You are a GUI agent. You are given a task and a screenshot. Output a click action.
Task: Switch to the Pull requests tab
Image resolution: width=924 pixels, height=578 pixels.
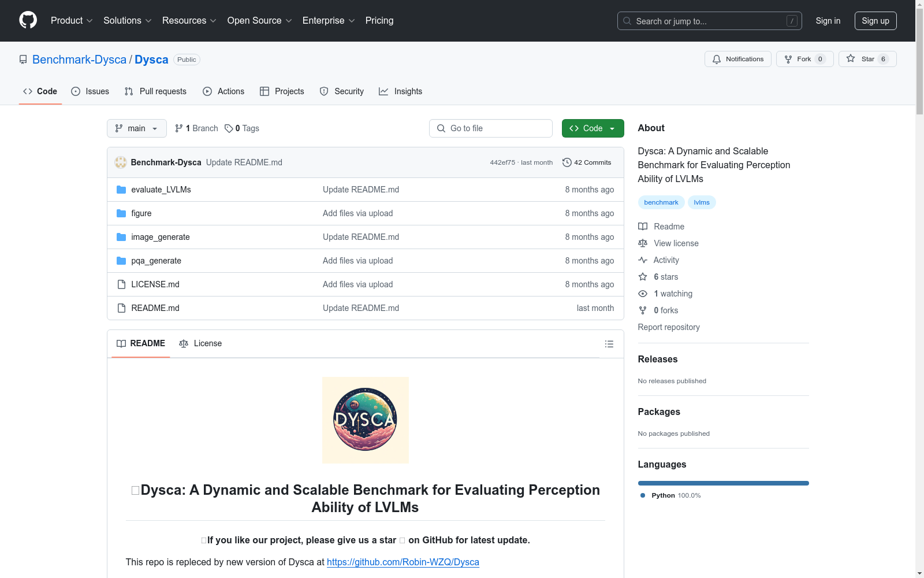(x=155, y=91)
